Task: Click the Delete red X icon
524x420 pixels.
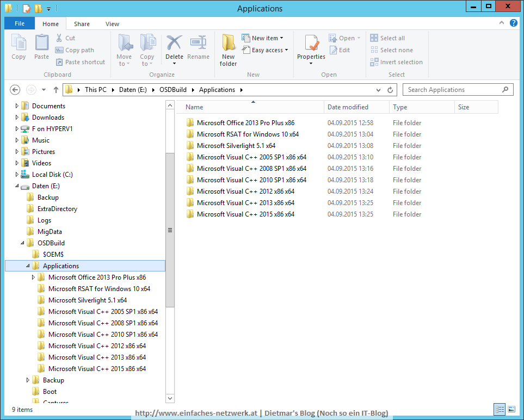Action: pos(174,43)
